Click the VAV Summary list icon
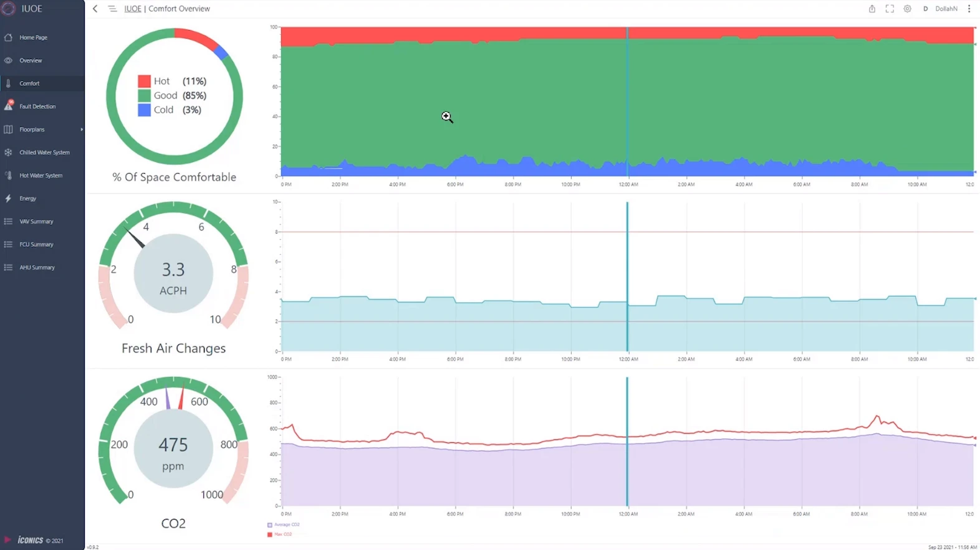This screenshot has height=550, width=980. [8, 222]
